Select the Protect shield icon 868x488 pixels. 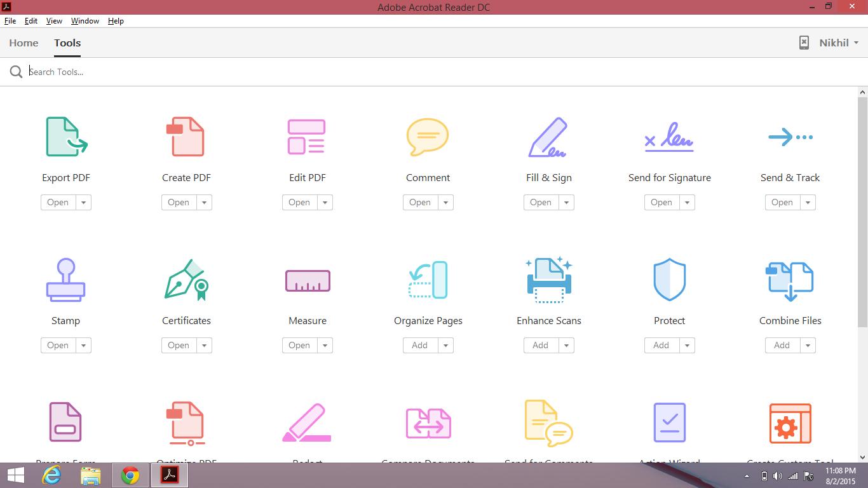tap(669, 280)
